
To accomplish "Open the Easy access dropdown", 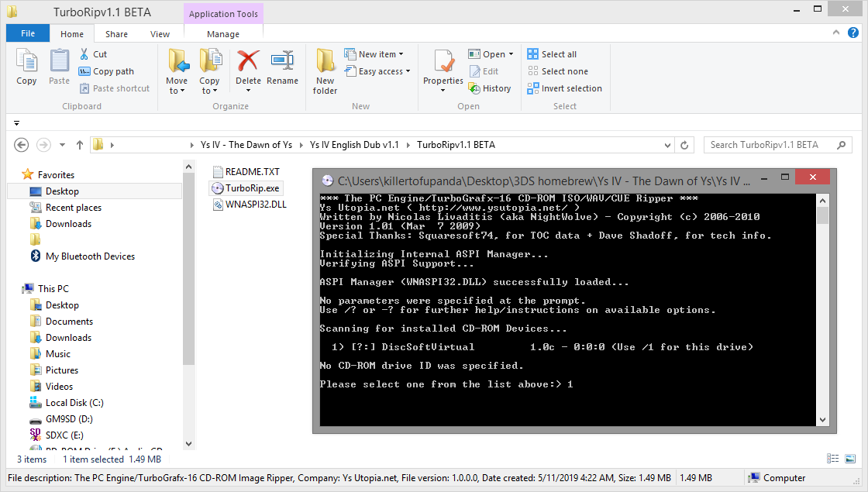I will (377, 71).
